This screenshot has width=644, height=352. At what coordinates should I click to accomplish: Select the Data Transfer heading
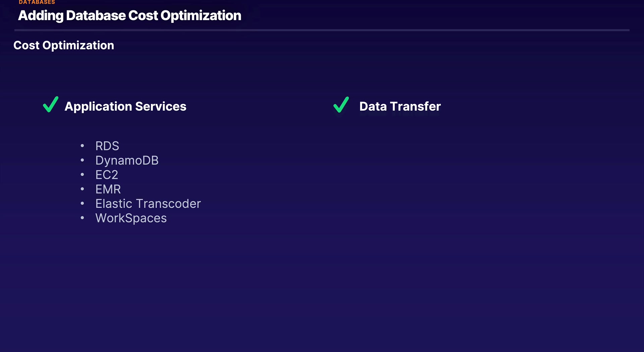point(400,107)
